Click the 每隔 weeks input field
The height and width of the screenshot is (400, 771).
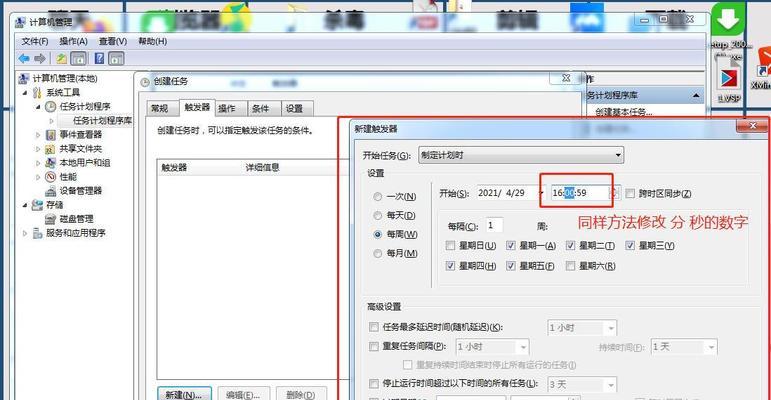[x=494, y=225]
